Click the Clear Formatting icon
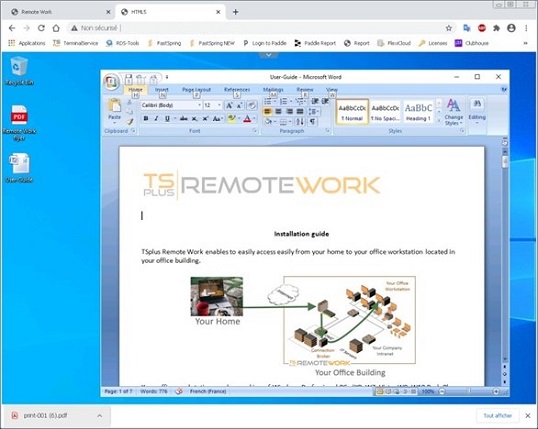 (x=252, y=105)
